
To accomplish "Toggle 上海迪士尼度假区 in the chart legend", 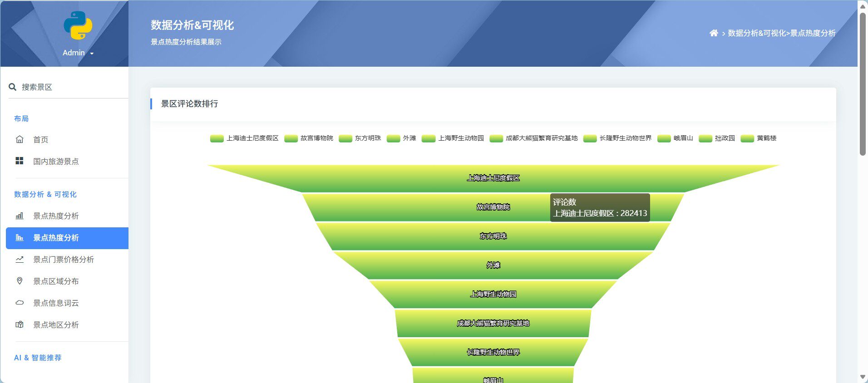I will [x=244, y=138].
